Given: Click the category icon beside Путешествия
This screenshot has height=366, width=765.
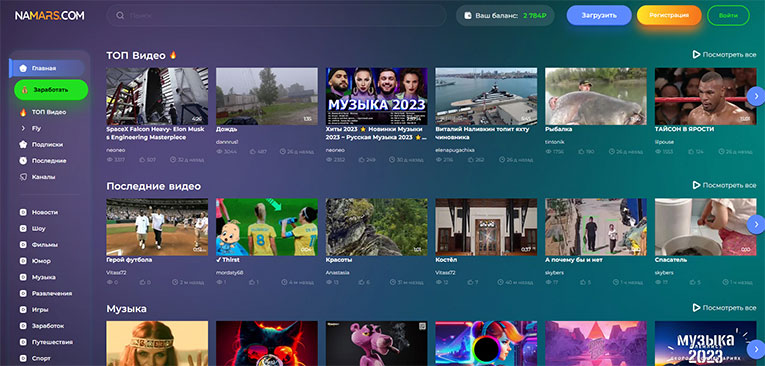Looking at the screenshot, I should [x=23, y=342].
